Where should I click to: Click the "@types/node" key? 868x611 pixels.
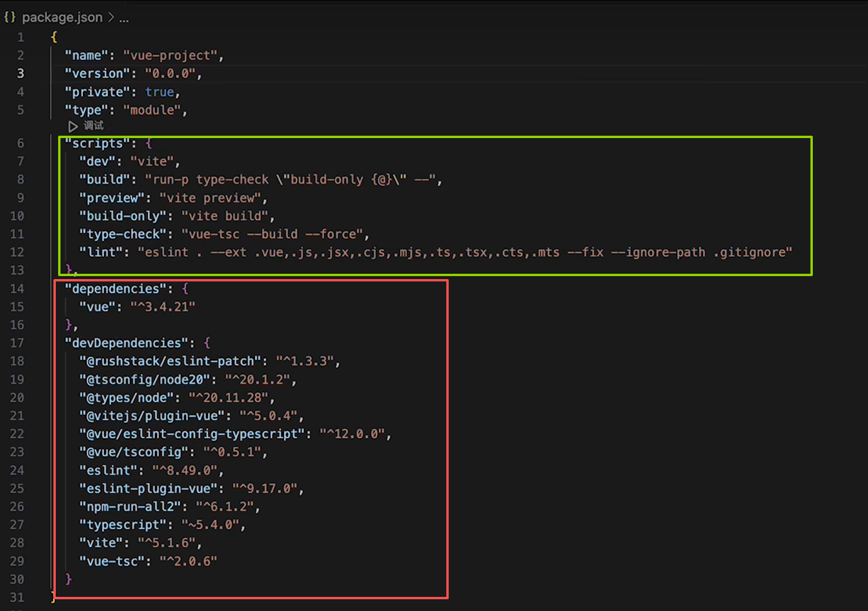click(126, 398)
